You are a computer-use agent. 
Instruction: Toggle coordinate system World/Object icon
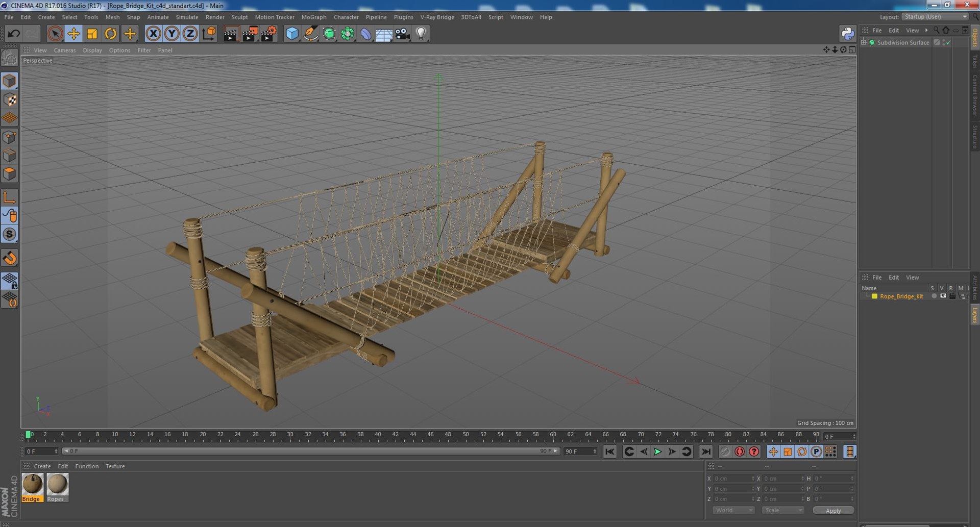click(x=209, y=34)
